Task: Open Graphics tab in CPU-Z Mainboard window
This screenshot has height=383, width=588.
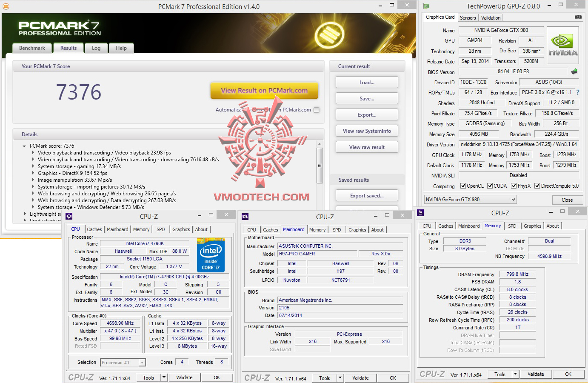Action: pos(357,230)
